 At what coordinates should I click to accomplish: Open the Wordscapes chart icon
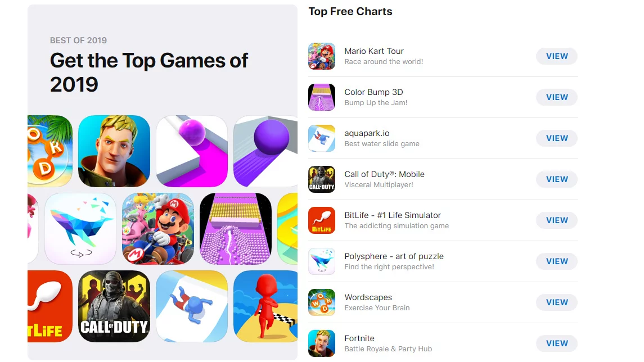tap(322, 302)
